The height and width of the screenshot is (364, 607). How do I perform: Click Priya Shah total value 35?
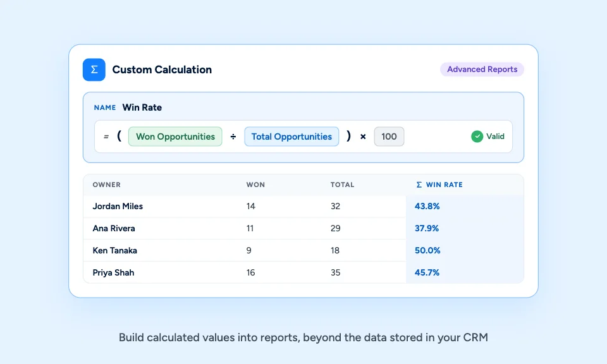[x=335, y=272]
